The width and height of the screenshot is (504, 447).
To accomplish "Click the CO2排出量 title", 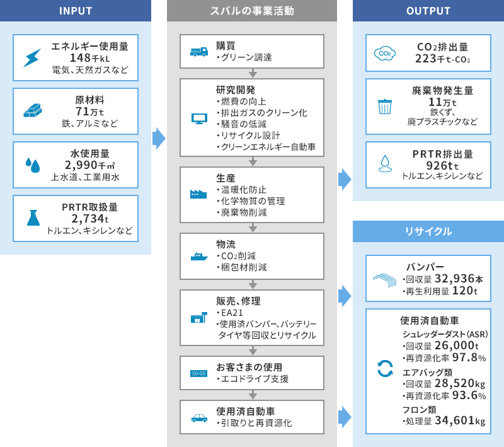I will [x=443, y=47].
